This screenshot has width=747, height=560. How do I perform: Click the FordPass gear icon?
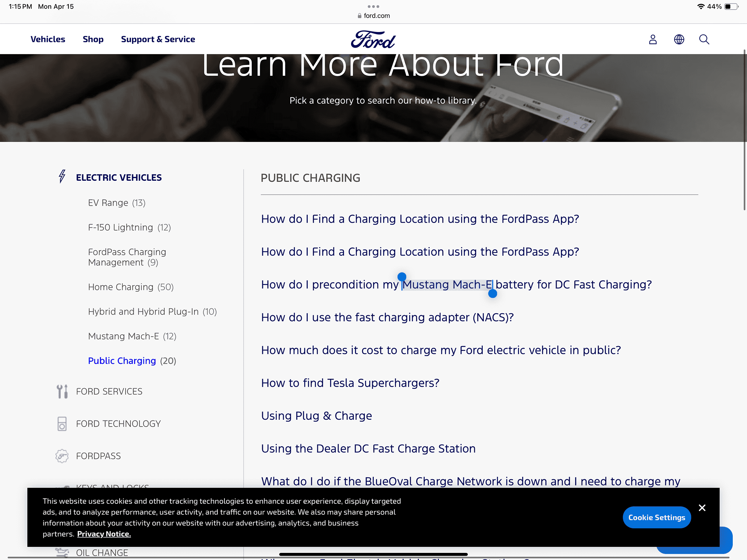click(x=62, y=456)
